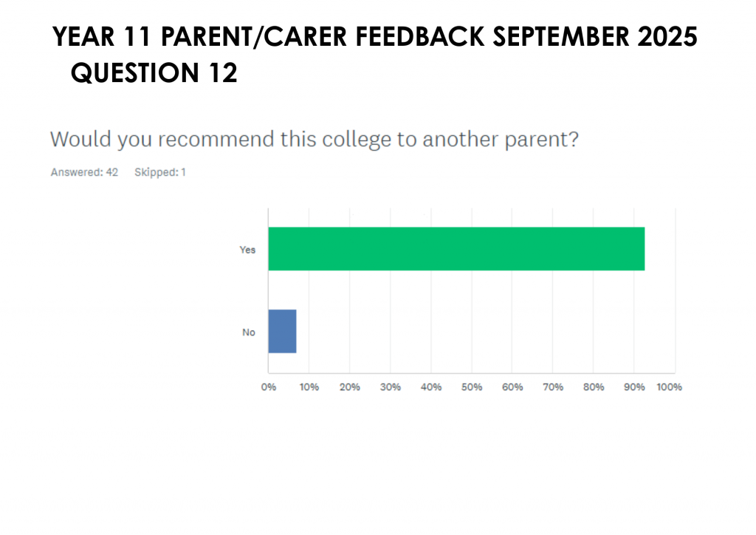
Task: Click the "Would you recommend this college" question
Action: (x=313, y=138)
